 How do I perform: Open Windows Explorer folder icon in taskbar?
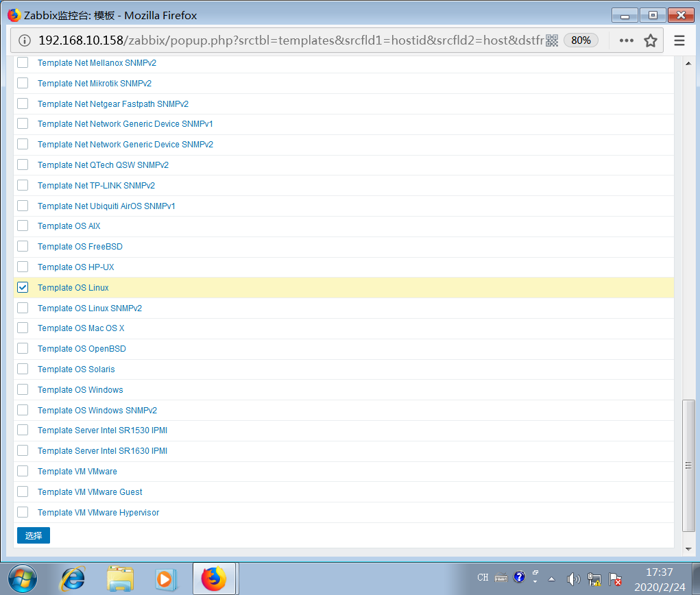pos(120,579)
